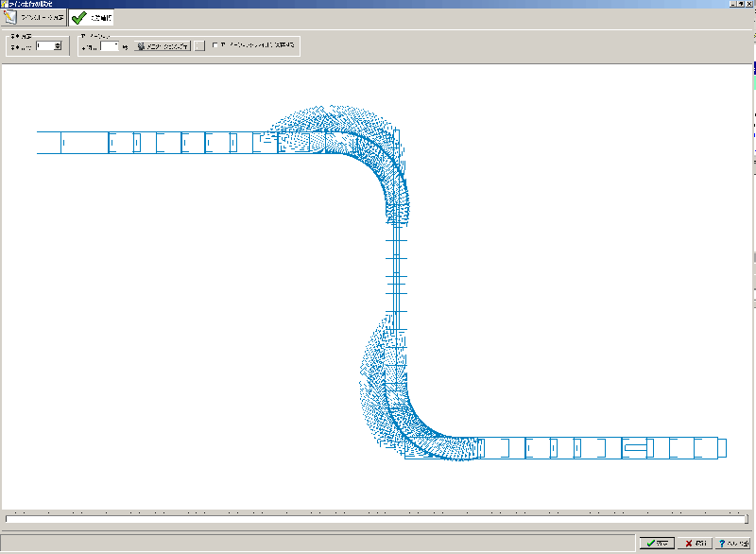756x554 pixels.
Task: Confirm with the green check button
Action: point(657,544)
